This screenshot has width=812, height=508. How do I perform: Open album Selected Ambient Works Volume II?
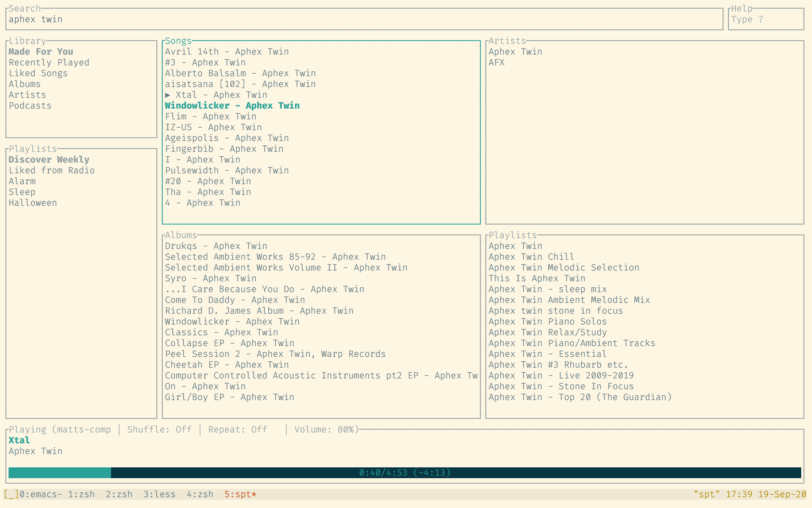pyautogui.click(x=286, y=267)
